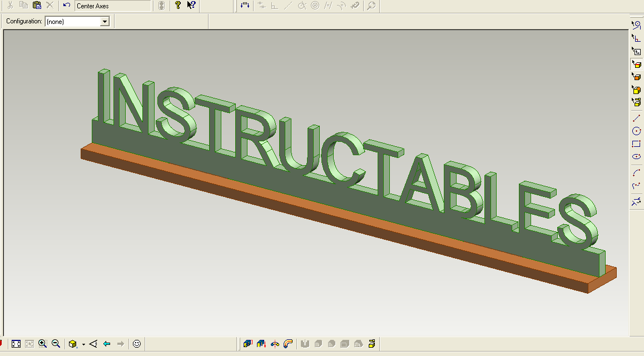
Task: Undo the last action with Undo arrow
Action: (x=67, y=6)
